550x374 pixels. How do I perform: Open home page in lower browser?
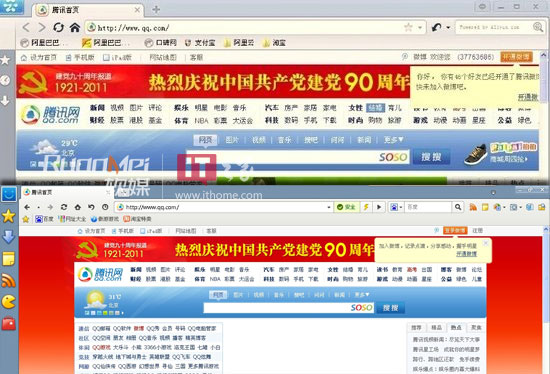pos(78,207)
